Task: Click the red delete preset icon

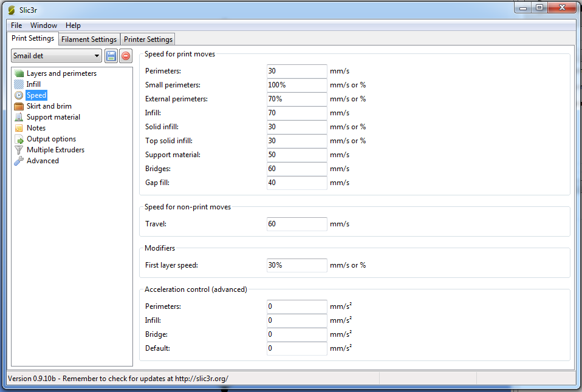Action: click(x=126, y=56)
